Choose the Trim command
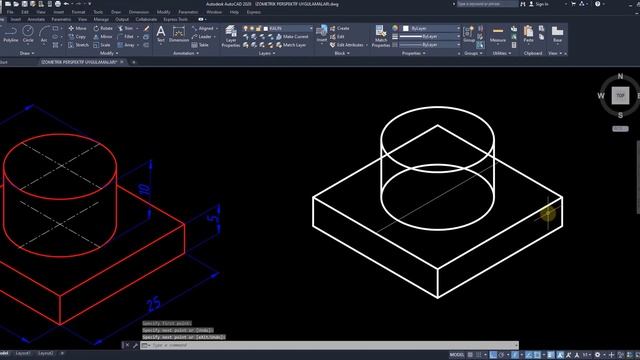 pyautogui.click(x=126, y=28)
